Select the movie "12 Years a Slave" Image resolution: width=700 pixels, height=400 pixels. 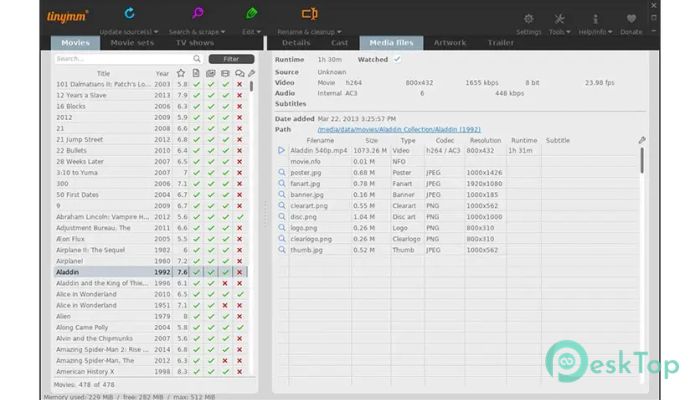point(150,95)
